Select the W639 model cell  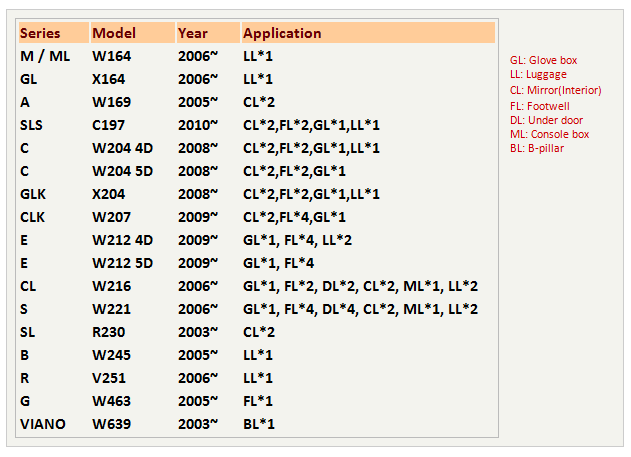click(x=111, y=424)
